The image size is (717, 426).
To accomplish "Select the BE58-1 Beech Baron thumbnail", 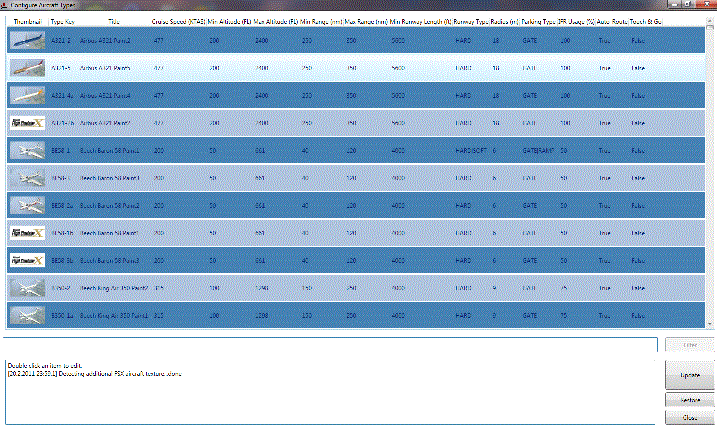I will [x=26, y=150].
